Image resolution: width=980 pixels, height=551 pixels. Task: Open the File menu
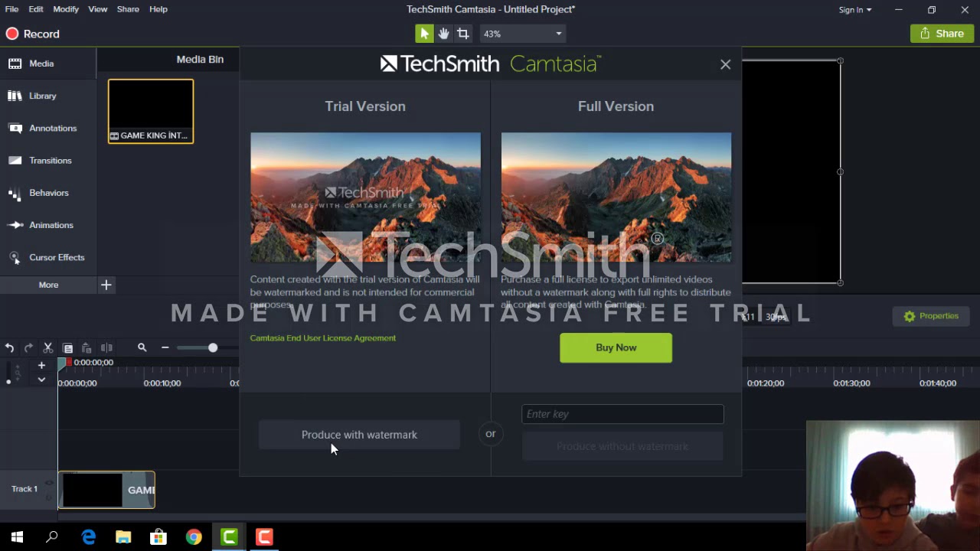pyautogui.click(x=11, y=9)
